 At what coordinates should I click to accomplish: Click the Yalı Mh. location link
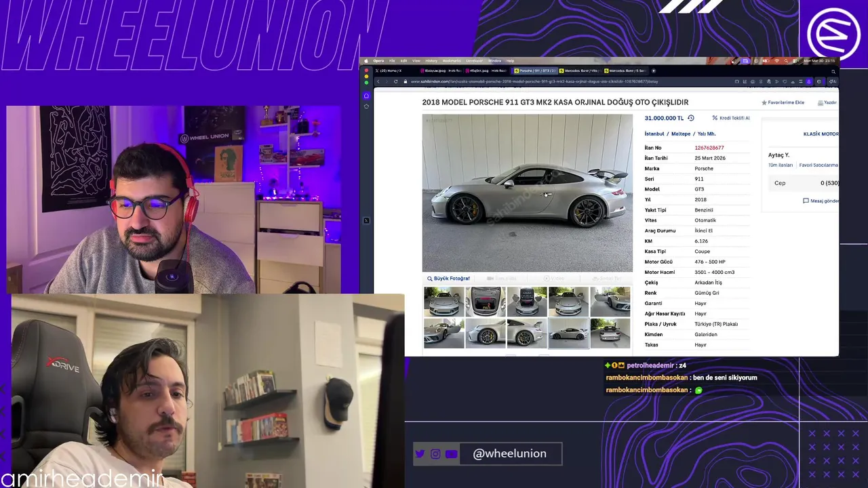[x=706, y=134]
